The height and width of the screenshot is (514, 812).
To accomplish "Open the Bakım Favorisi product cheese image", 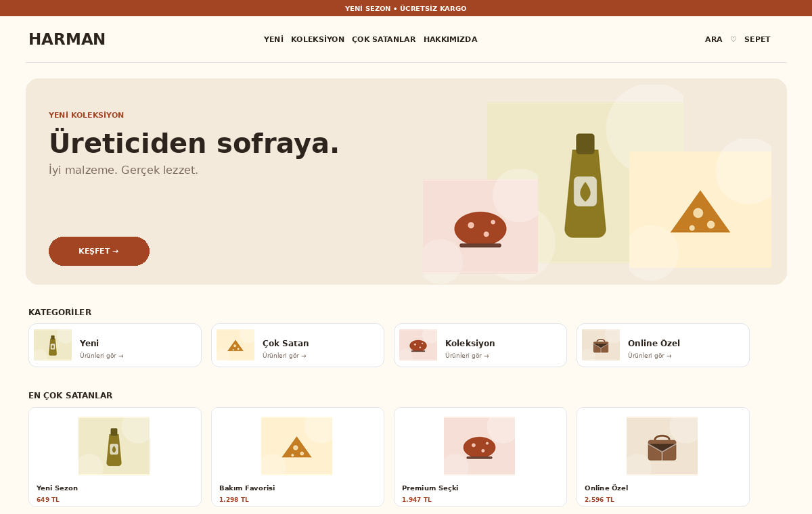I will pyautogui.click(x=296, y=446).
